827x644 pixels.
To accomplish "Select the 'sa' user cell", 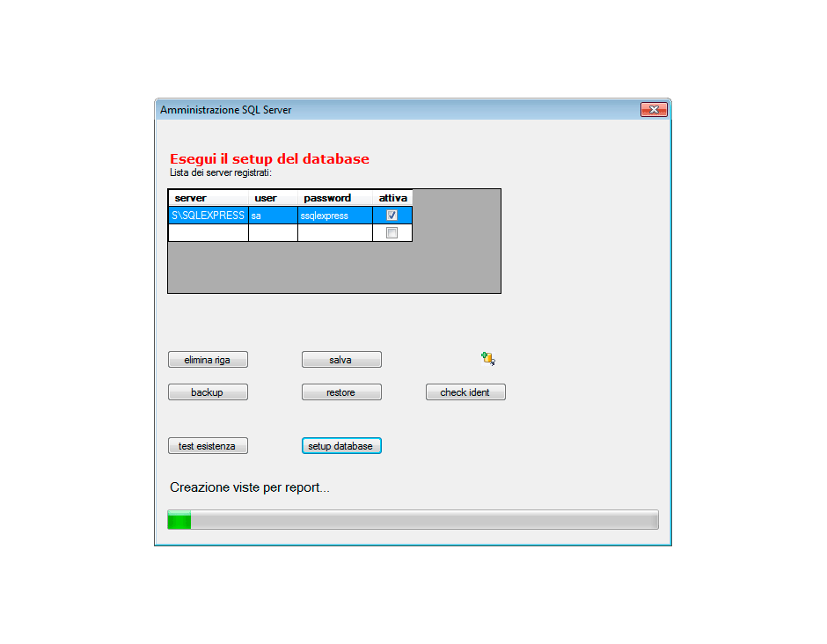I will (274, 216).
